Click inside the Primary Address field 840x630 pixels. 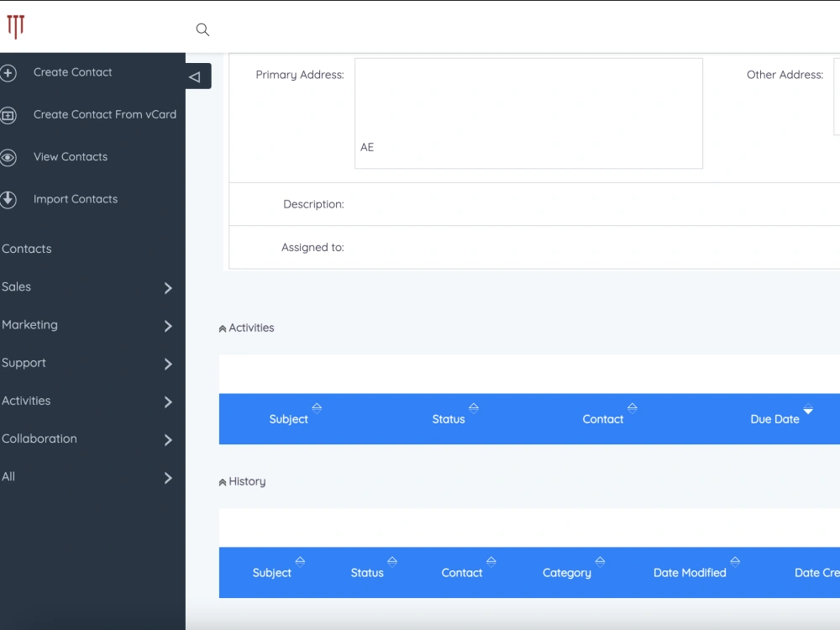point(528,113)
